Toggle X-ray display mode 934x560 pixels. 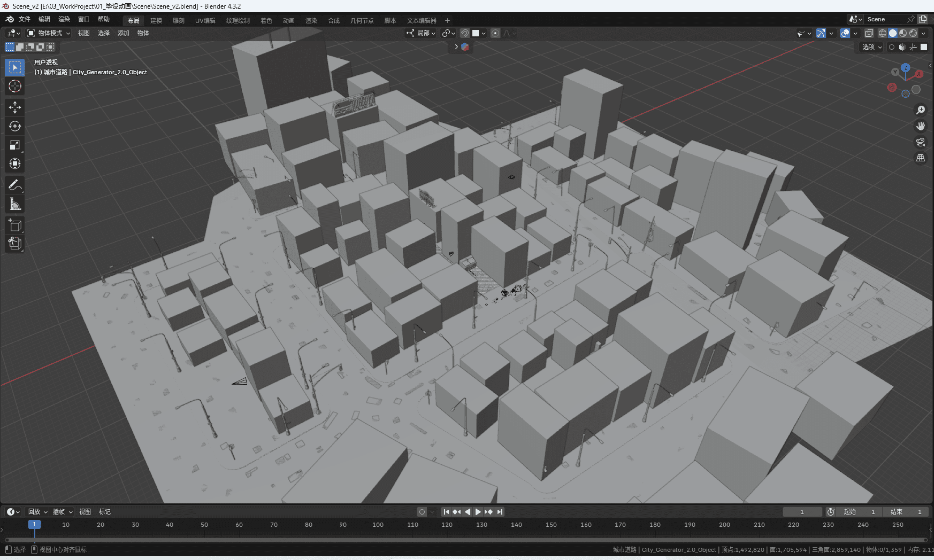pyautogui.click(x=869, y=33)
